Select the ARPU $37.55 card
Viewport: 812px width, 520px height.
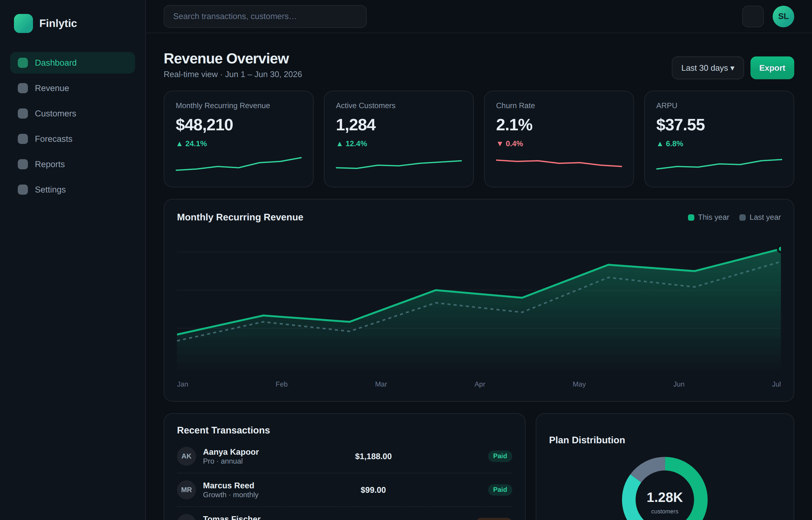click(x=719, y=139)
